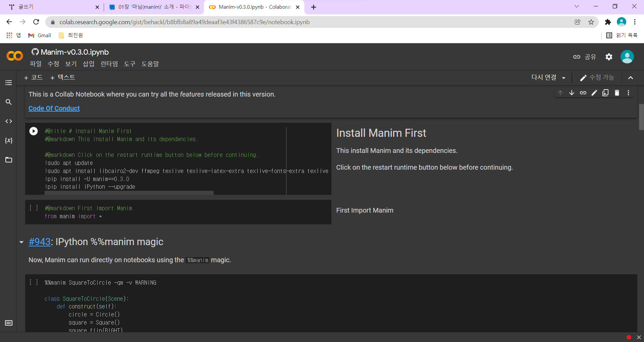Click the GitHub icon beside notebook title

click(x=35, y=52)
